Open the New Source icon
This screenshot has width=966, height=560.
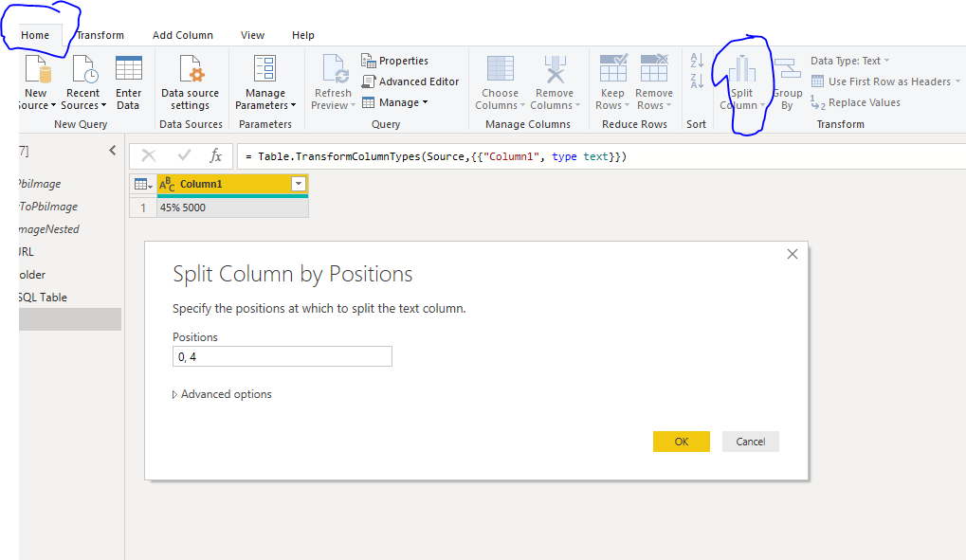click(x=37, y=68)
